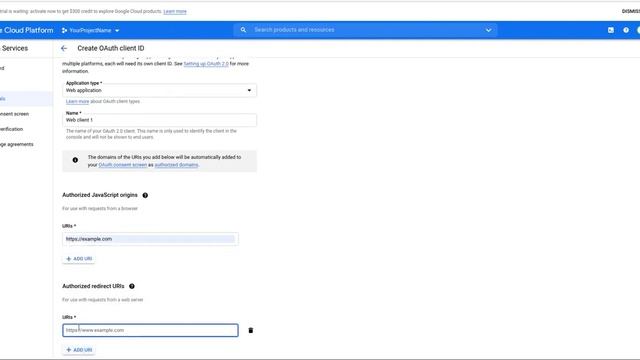Viewport: 640px width, 360px height.
Task: Open the agreements item in the sidebar
Action: point(17,144)
